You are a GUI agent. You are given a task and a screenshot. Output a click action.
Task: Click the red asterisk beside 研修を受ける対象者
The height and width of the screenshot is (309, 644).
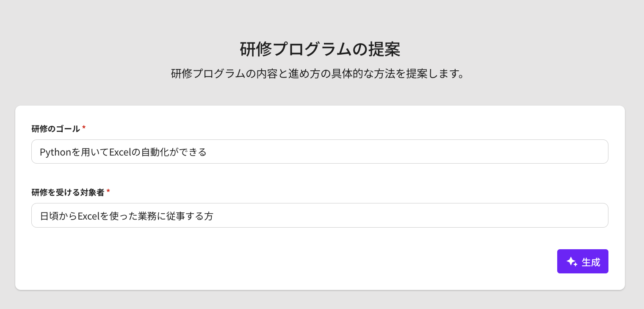108,192
